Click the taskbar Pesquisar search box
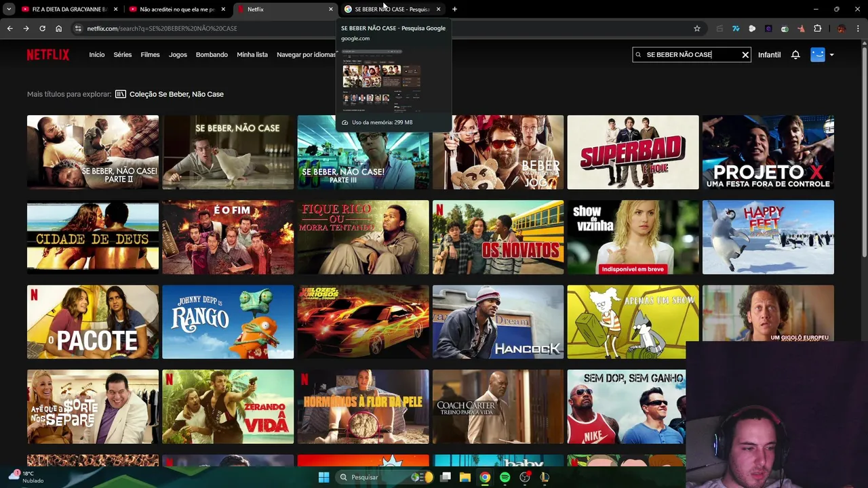The height and width of the screenshot is (488, 868). coord(385,477)
